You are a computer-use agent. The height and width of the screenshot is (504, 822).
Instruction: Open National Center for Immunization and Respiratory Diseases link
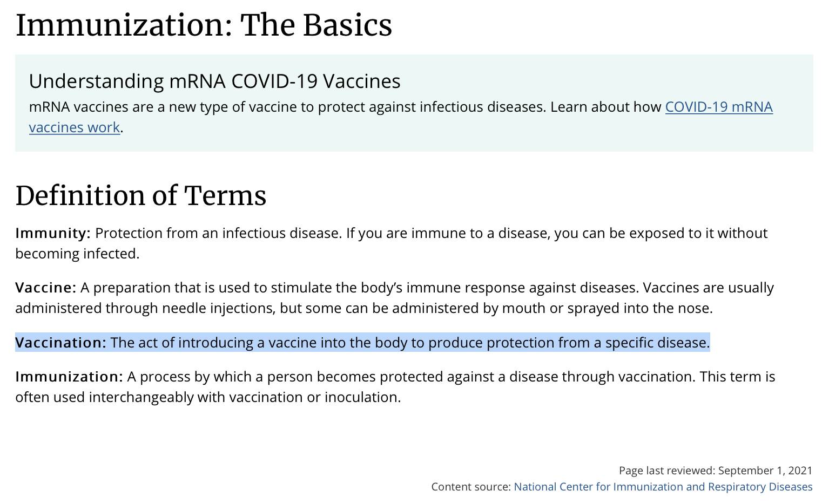[663, 487]
